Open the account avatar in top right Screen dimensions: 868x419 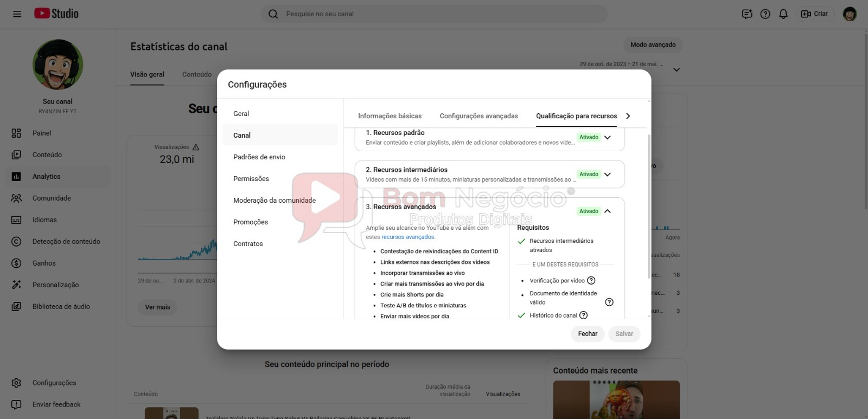850,14
